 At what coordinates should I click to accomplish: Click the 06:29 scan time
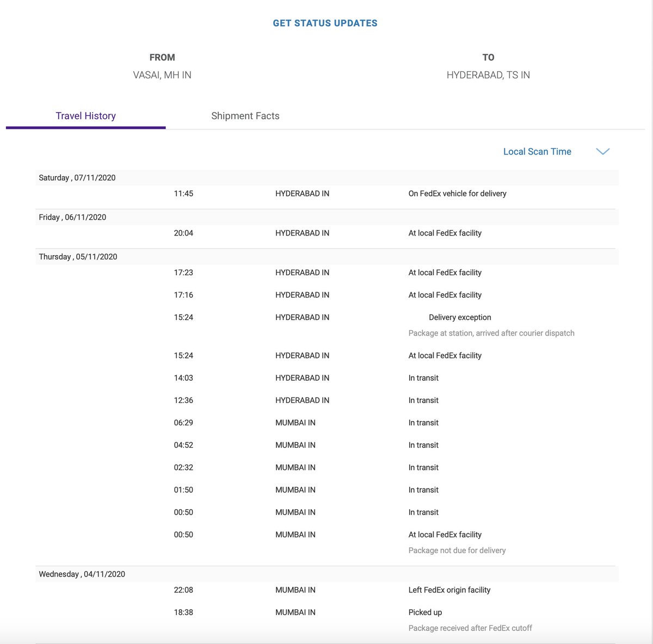click(183, 423)
